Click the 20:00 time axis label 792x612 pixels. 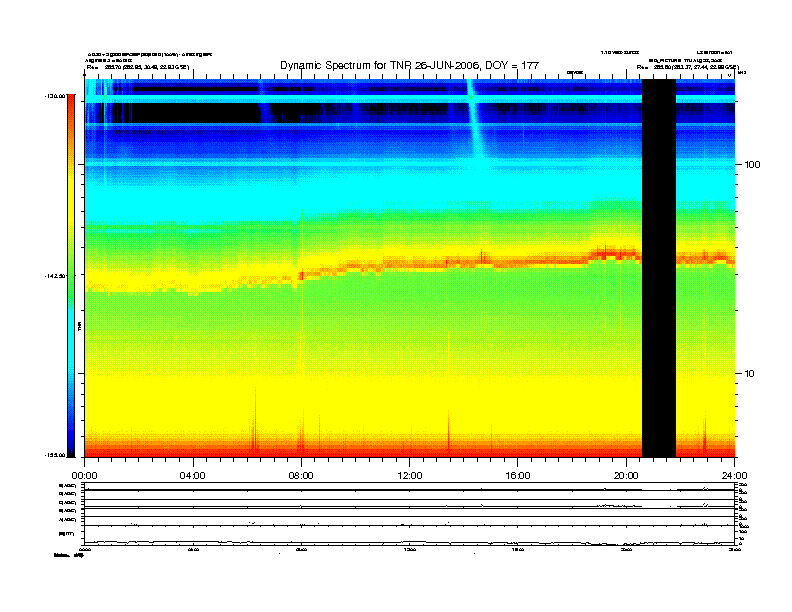tap(626, 476)
